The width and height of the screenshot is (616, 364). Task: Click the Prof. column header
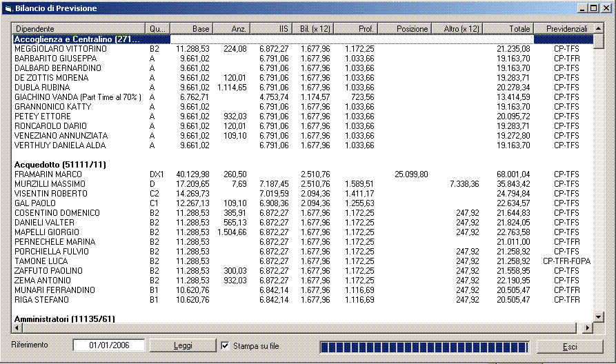[355, 29]
